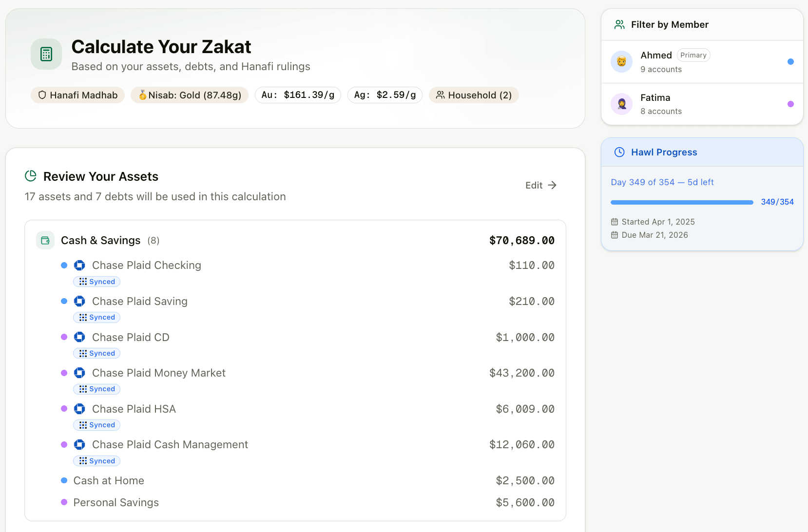Screen dimensions: 808x532
Task: Select the Ag silver price chip
Action: 385,95
